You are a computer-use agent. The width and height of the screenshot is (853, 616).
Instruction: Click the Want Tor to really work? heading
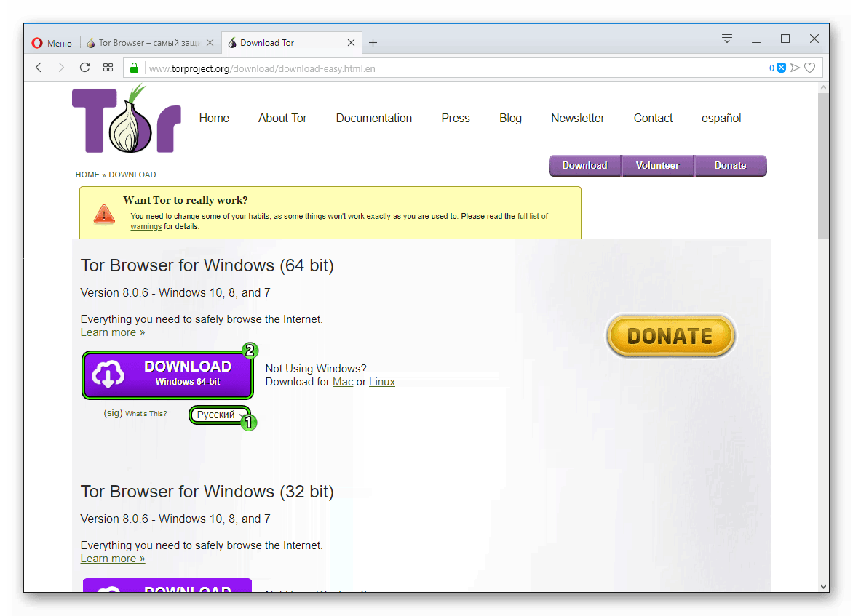(x=186, y=200)
